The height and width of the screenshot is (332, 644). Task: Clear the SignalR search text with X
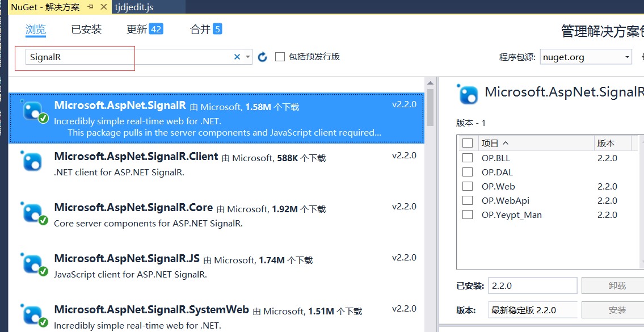point(237,57)
